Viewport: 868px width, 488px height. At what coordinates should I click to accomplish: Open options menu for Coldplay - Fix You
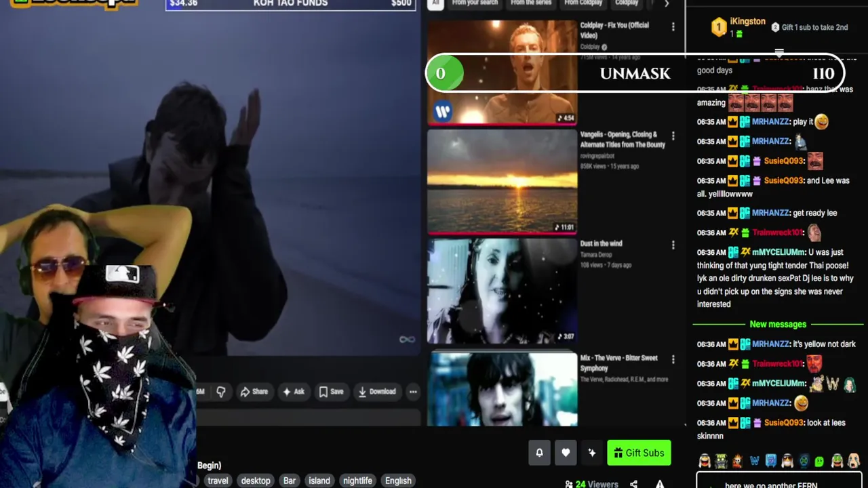coord(673,27)
